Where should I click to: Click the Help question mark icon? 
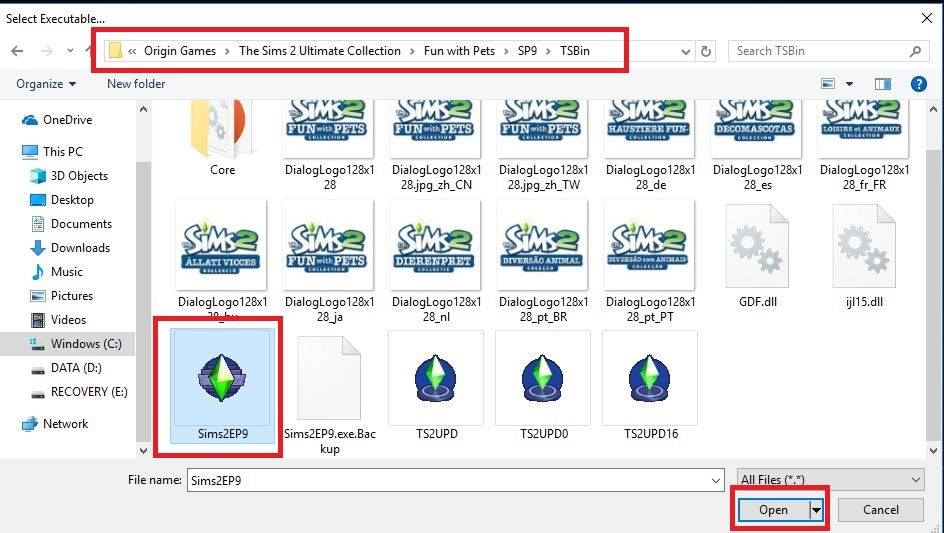click(x=919, y=84)
